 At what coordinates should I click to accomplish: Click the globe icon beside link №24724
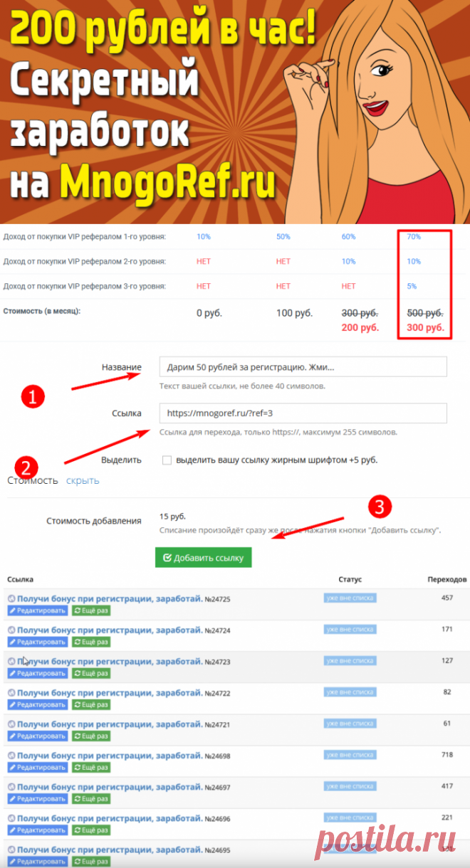11,630
